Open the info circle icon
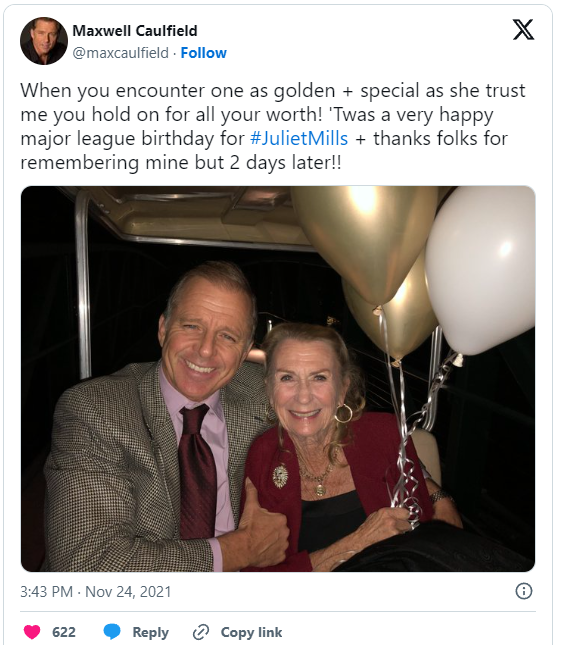Image resolution: width=564 pixels, height=645 pixels. pyautogui.click(x=524, y=592)
